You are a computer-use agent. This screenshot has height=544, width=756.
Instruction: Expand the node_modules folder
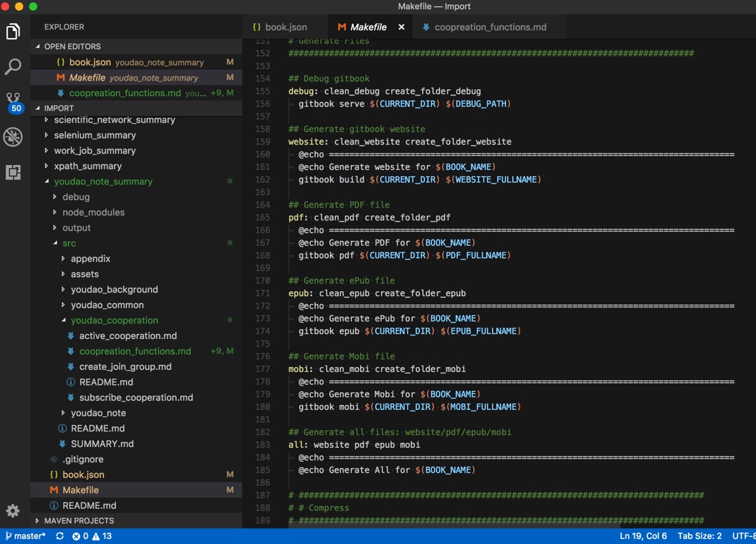pyautogui.click(x=93, y=212)
